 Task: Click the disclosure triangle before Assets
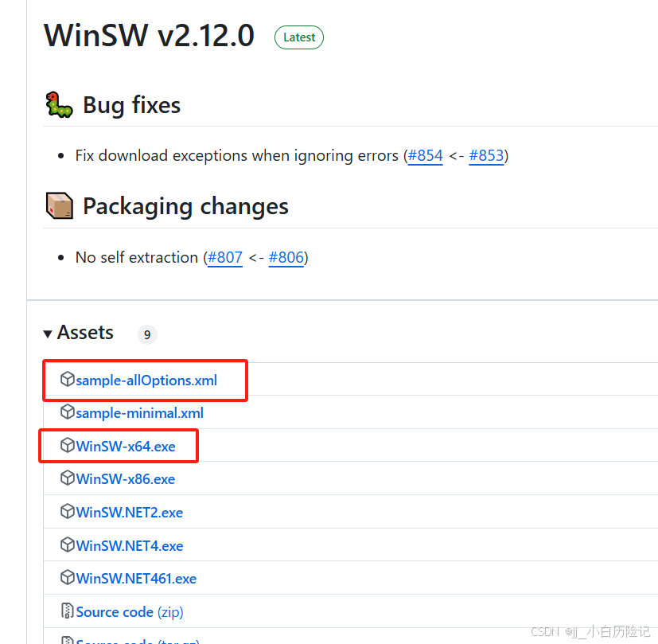48,334
